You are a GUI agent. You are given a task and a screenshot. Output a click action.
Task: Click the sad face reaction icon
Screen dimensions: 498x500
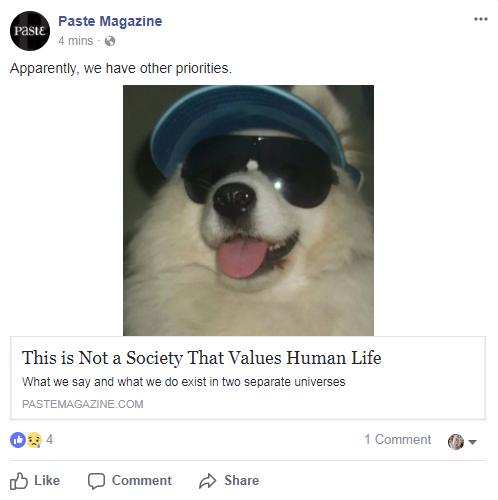[34, 440]
